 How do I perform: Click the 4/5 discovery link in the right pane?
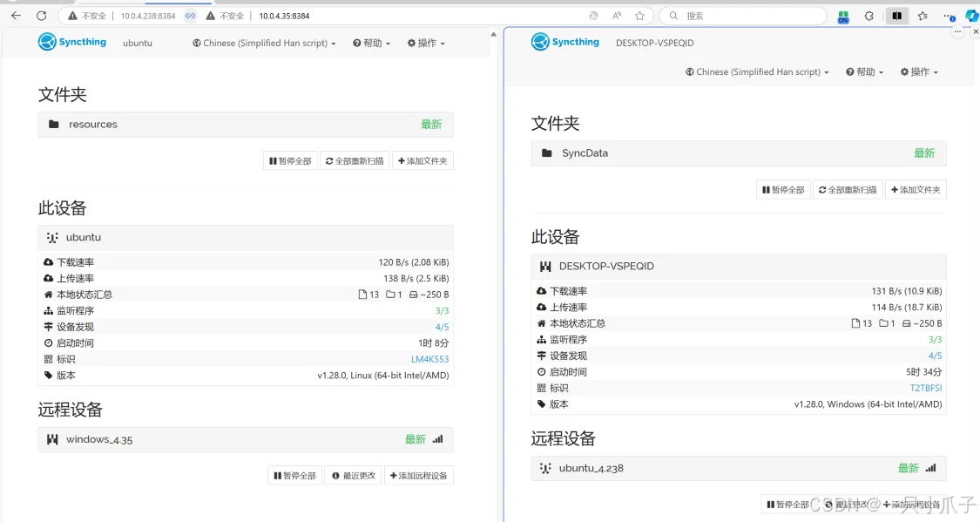(935, 356)
